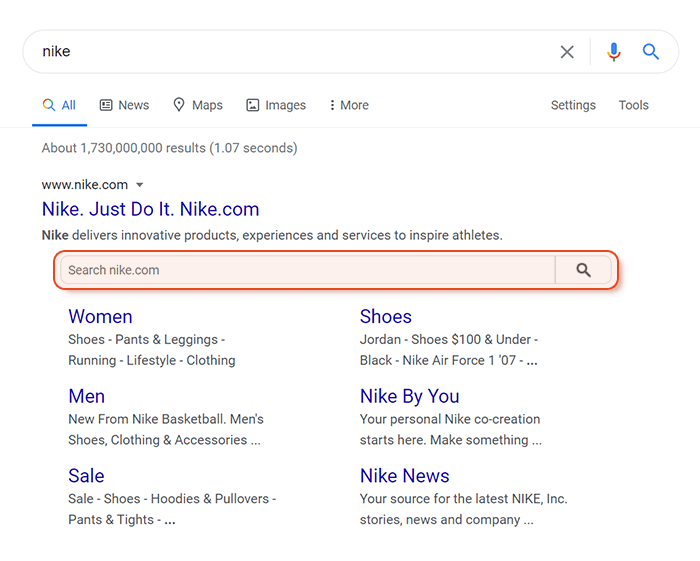Click the New From Nike Basketball snippet
This screenshot has height=561, width=700.
point(166,429)
